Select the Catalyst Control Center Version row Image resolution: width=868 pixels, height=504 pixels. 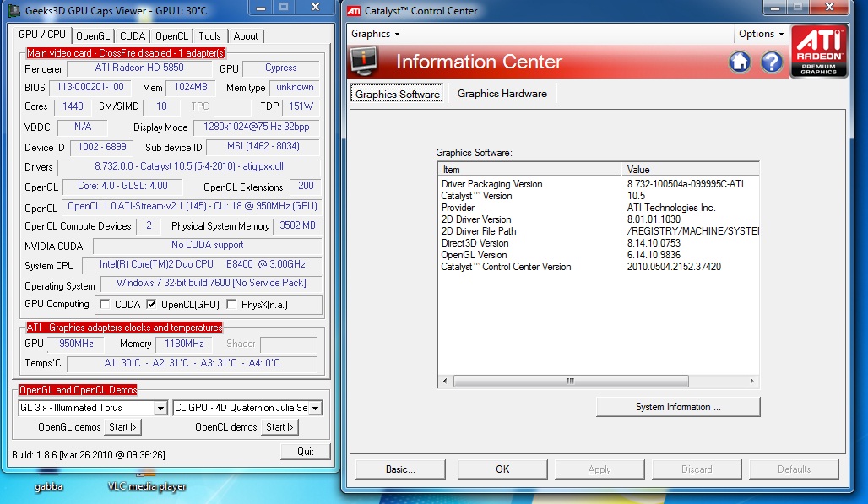[x=599, y=267]
